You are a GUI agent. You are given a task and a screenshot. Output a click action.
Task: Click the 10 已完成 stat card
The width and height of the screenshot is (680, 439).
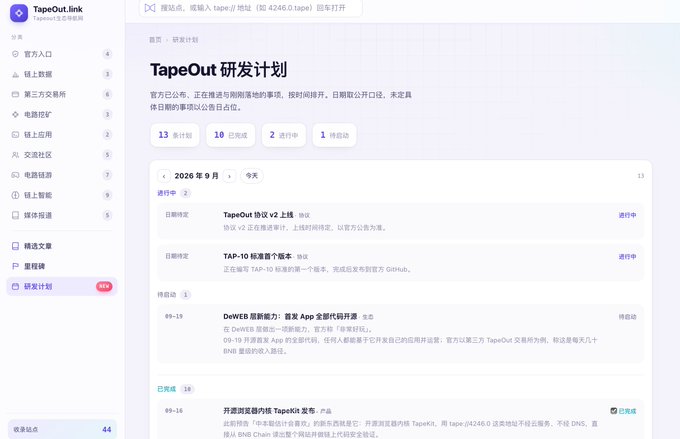[230, 135]
